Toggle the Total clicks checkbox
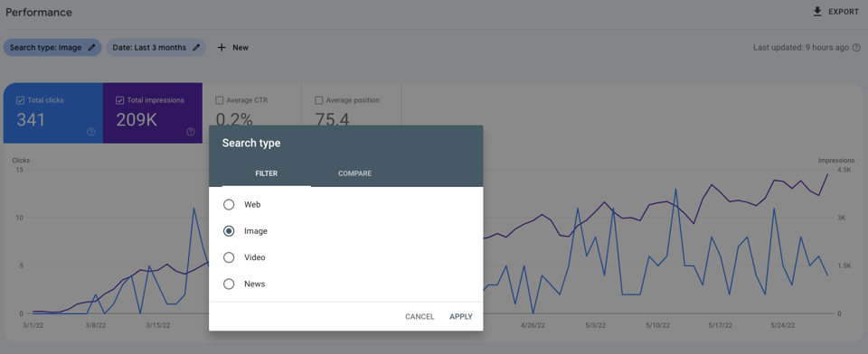Viewport: 868px width, 354px height. (x=20, y=100)
